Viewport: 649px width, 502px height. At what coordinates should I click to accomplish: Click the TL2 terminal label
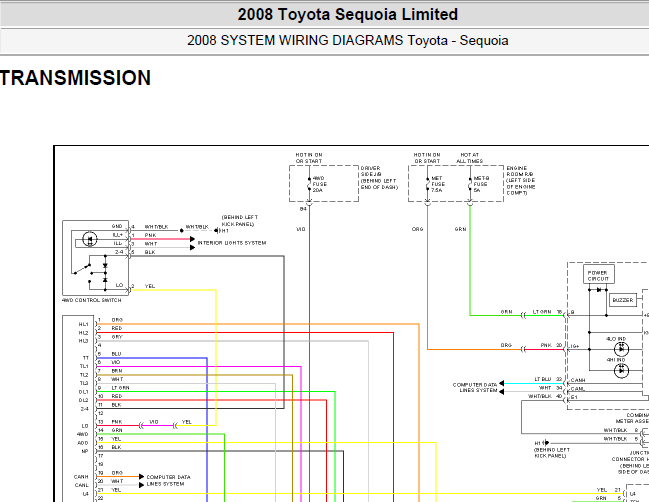tap(84, 375)
